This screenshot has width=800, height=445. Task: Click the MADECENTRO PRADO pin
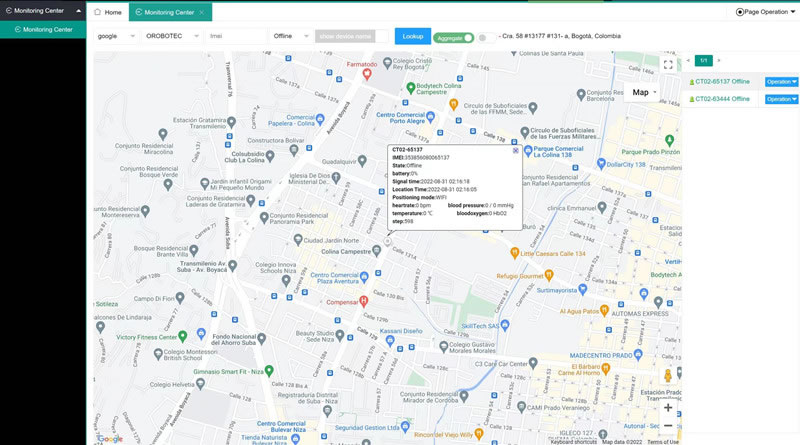(x=638, y=355)
